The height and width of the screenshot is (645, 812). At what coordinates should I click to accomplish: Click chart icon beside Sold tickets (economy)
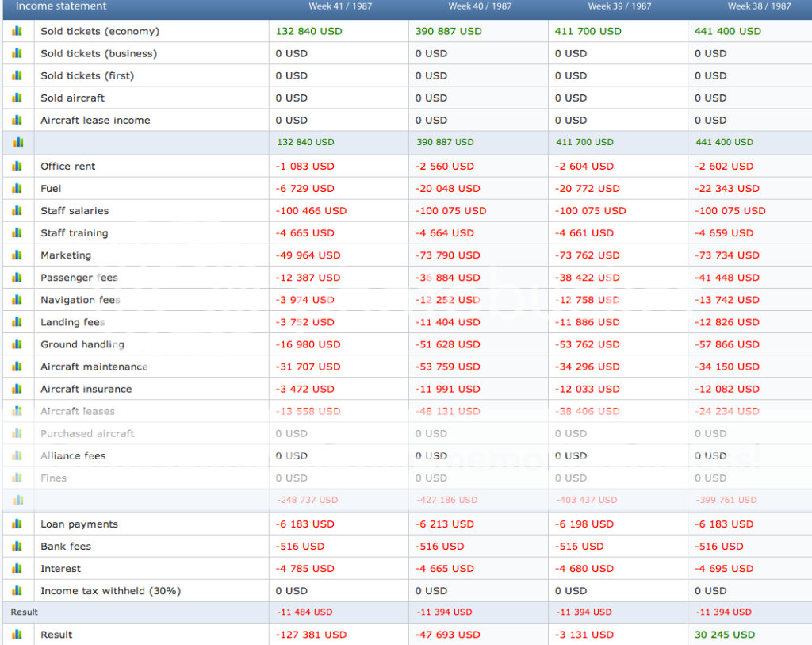[x=17, y=31]
